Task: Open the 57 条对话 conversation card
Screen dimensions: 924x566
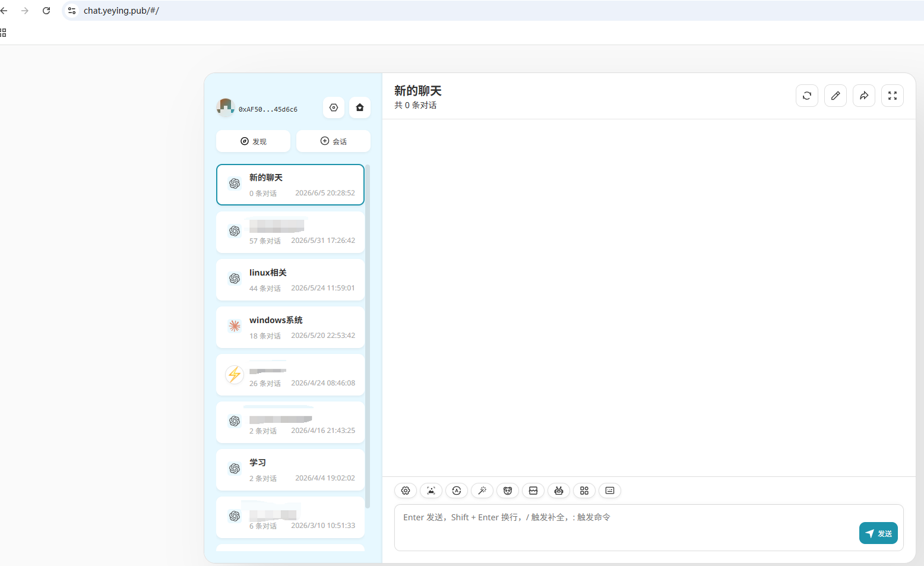Action: tap(290, 232)
